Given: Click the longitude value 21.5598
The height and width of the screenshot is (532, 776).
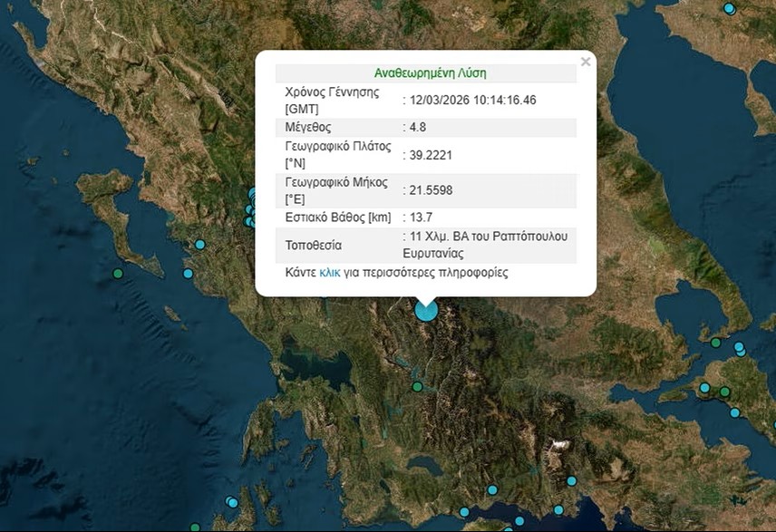Looking at the screenshot, I should pyautogui.click(x=431, y=189).
